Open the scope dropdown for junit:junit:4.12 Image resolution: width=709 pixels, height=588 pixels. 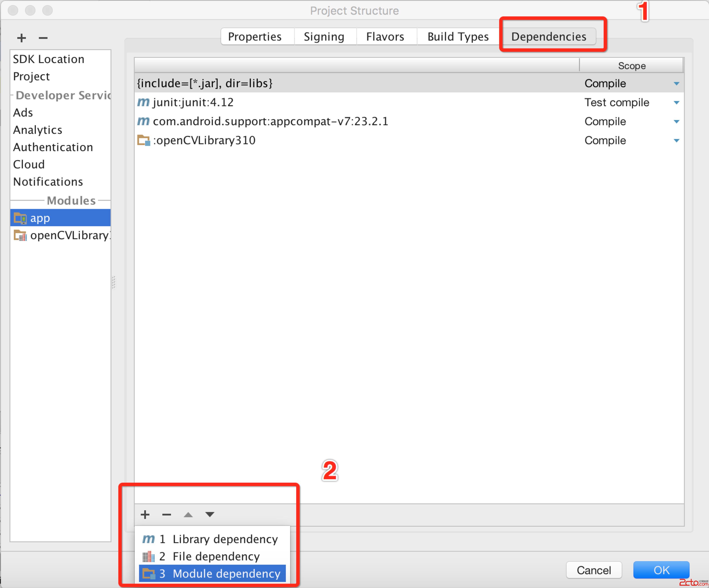pos(676,103)
